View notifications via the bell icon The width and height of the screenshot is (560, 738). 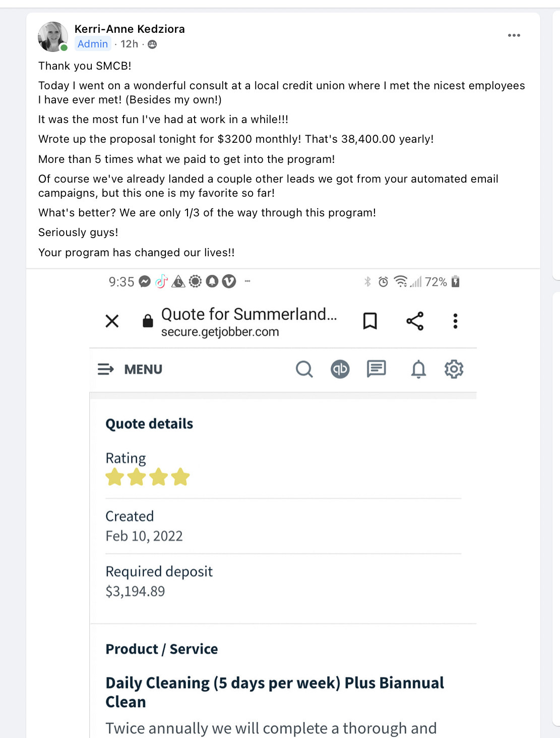click(418, 369)
